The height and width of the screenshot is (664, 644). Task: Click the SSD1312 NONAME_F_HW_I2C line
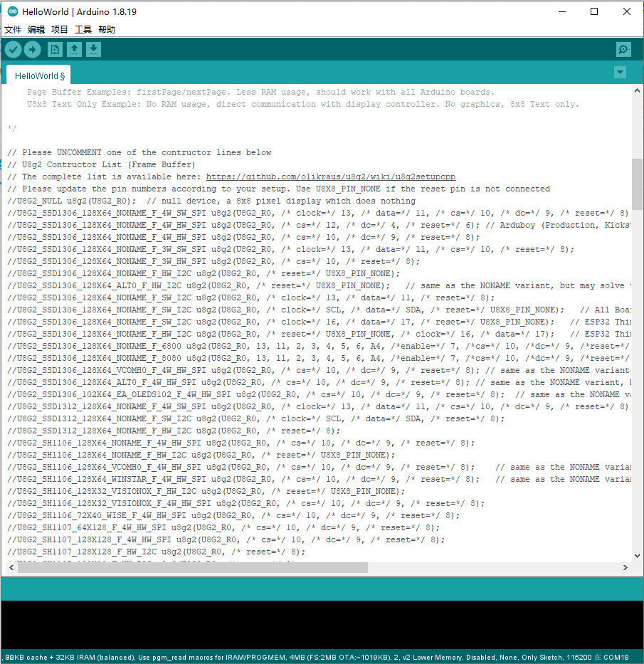pyautogui.click(x=174, y=431)
